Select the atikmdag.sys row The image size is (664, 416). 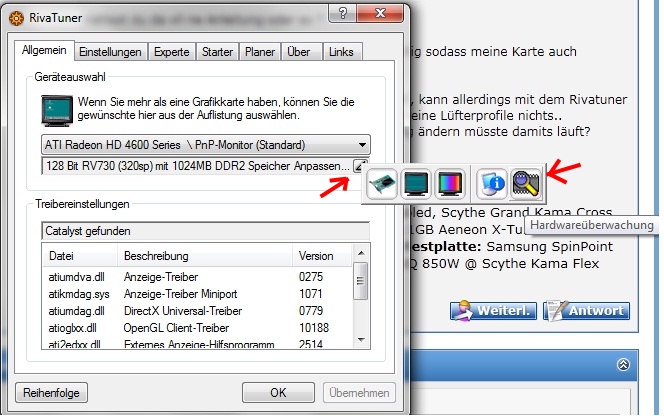pyautogui.click(x=197, y=294)
